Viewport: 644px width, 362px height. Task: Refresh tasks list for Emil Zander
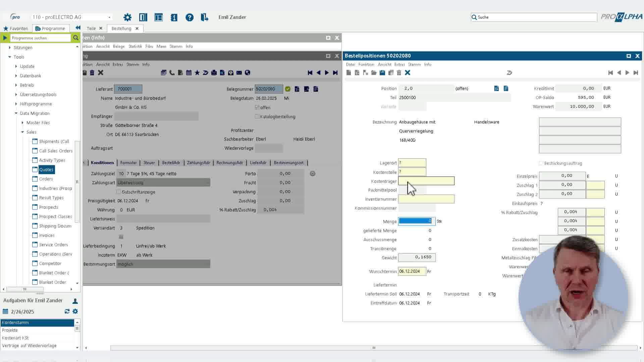(x=67, y=311)
